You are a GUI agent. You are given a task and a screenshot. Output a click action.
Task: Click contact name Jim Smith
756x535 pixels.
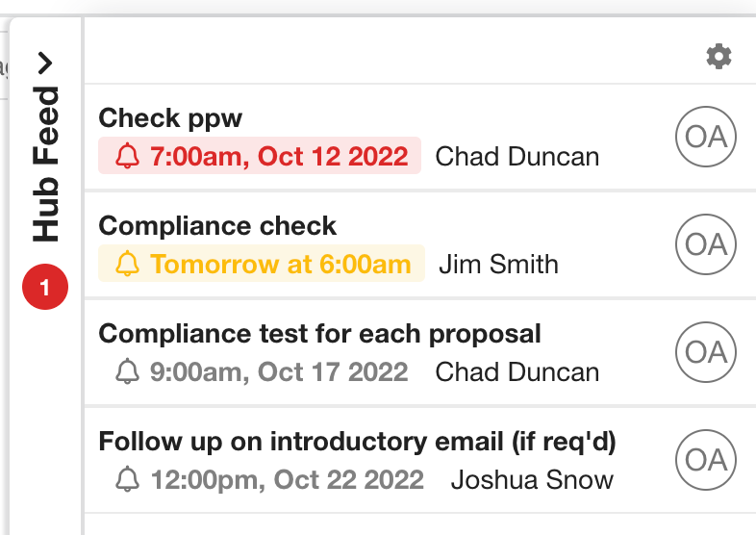(498, 265)
